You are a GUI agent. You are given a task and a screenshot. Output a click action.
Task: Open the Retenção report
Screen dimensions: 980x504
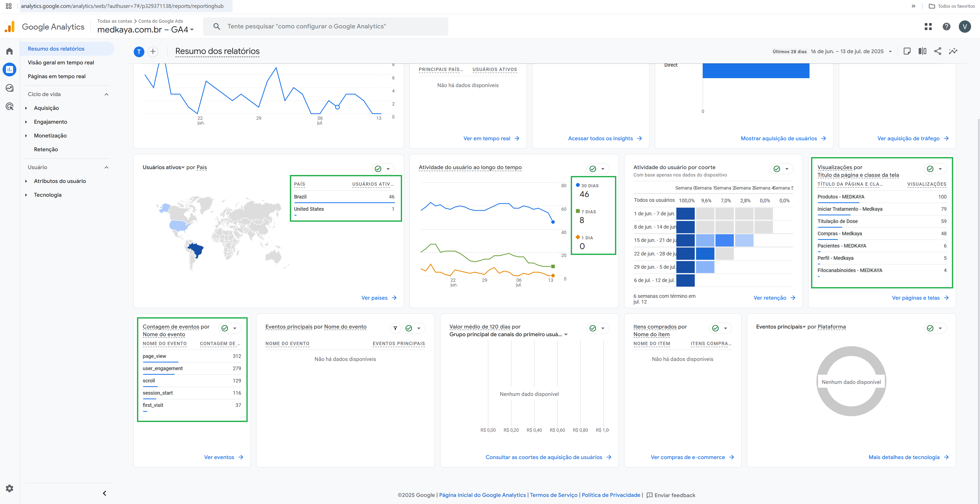coord(46,149)
